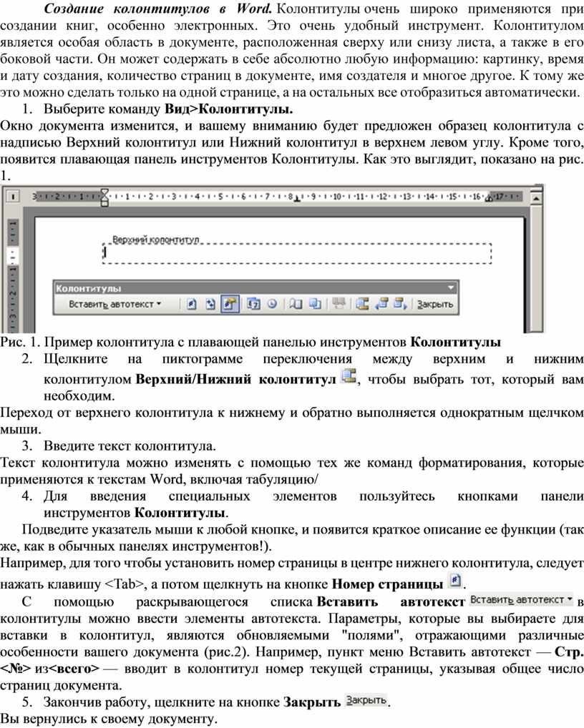Insert the date using the calendar icon
Image resolution: width=584 pixels, height=728 pixels.
pos(253,305)
